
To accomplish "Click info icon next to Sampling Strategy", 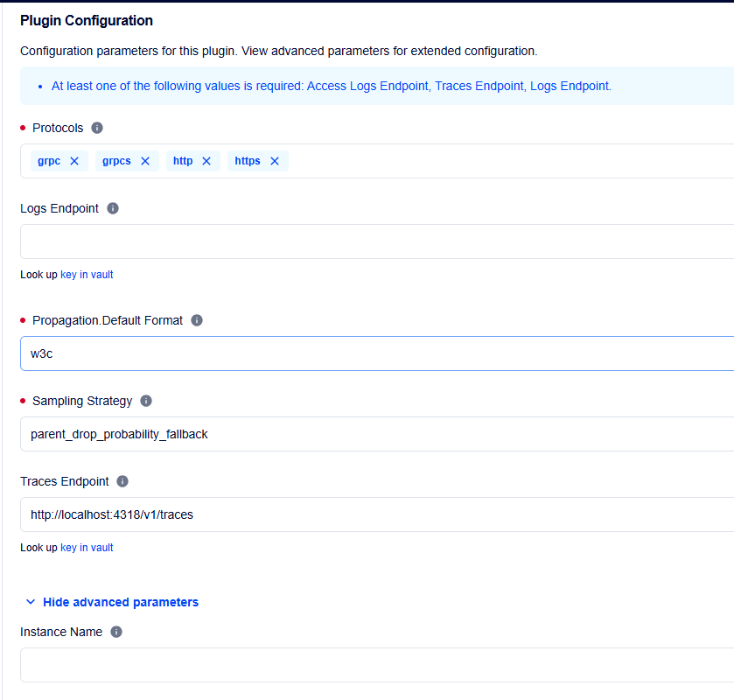I will pos(146,401).
